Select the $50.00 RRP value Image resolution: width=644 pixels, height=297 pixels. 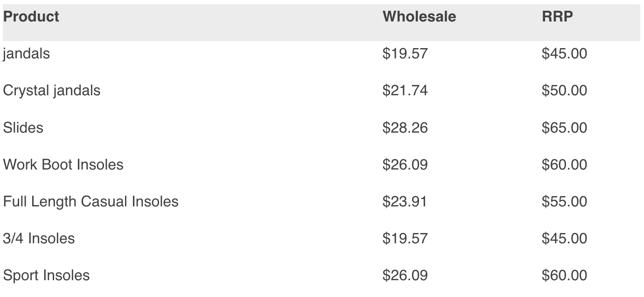[x=564, y=91]
